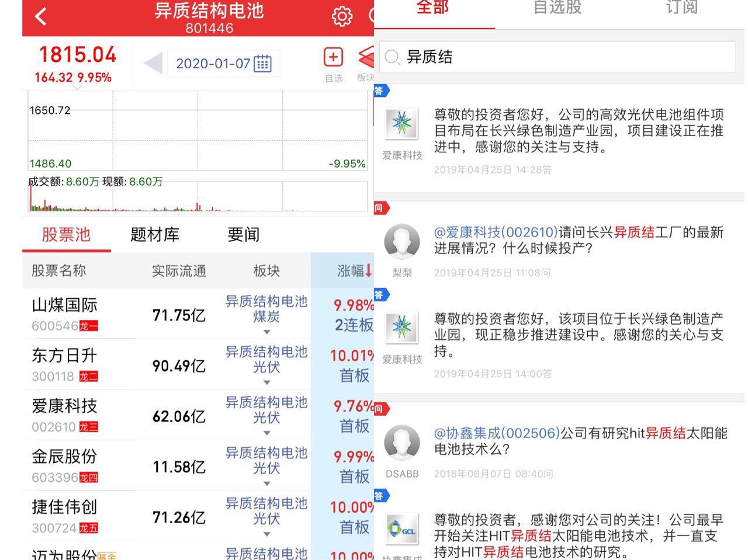Add sector to watchlist via 自选 plus icon
This screenshot has height=560, width=748.
pos(333,57)
